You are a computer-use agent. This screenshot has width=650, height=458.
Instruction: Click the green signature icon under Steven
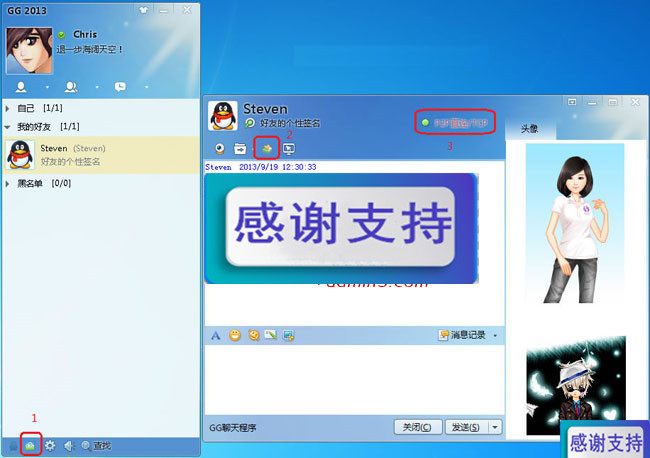pyautogui.click(x=250, y=123)
